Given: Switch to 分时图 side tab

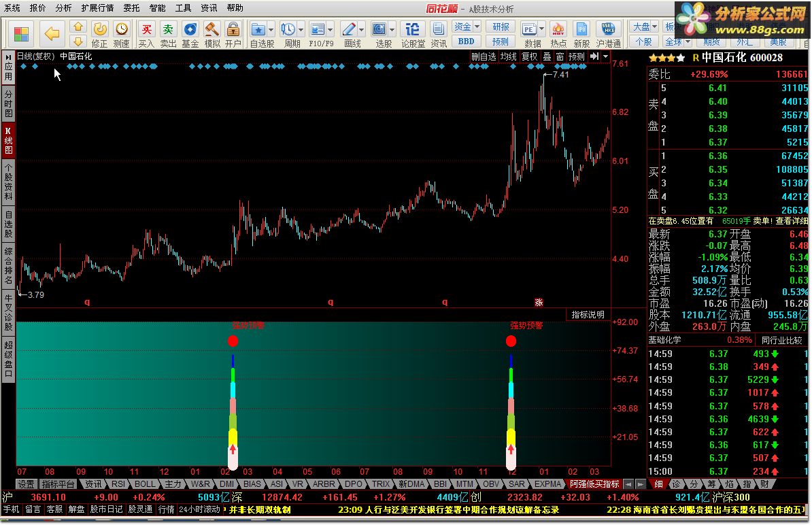Looking at the screenshot, I should point(8,103).
